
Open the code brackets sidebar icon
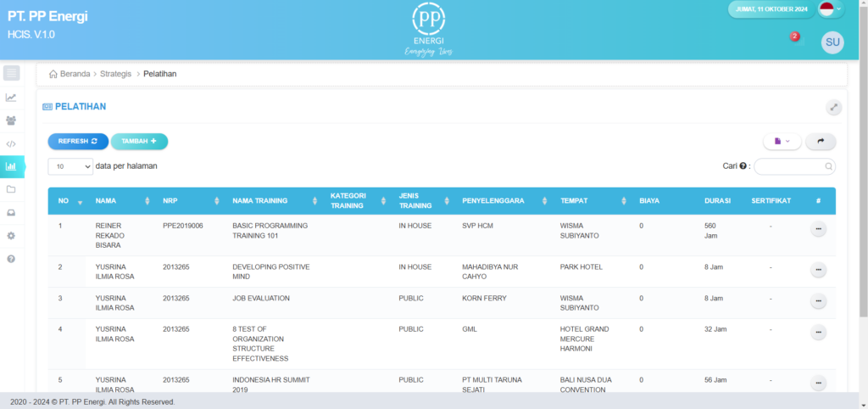(x=11, y=143)
